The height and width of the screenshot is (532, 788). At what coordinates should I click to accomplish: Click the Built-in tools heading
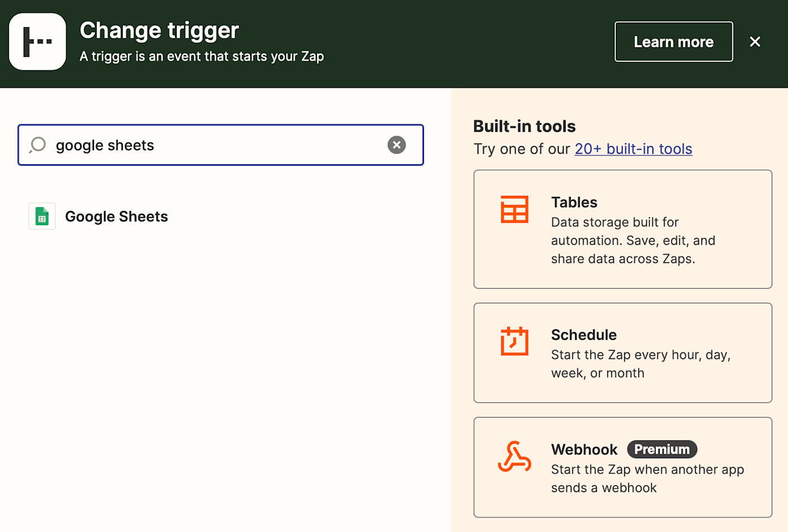(x=524, y=126)
